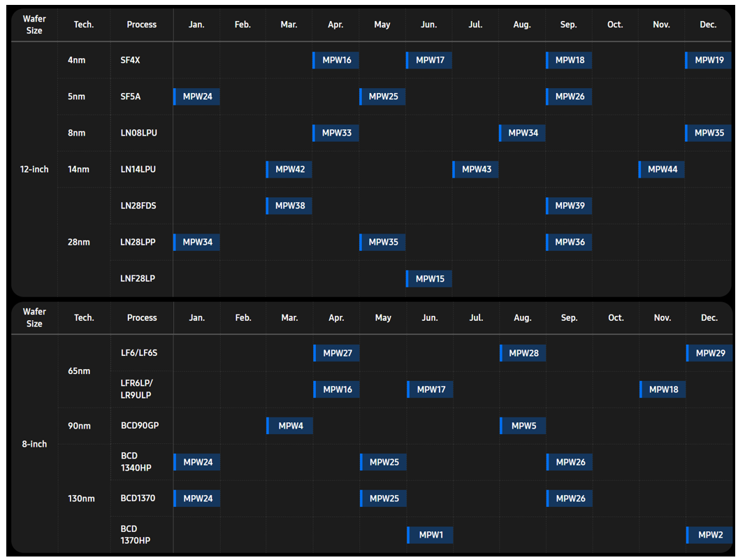Select MPW38 in LN28FDS row
This screenshot has width=738, height=560.
289,206
